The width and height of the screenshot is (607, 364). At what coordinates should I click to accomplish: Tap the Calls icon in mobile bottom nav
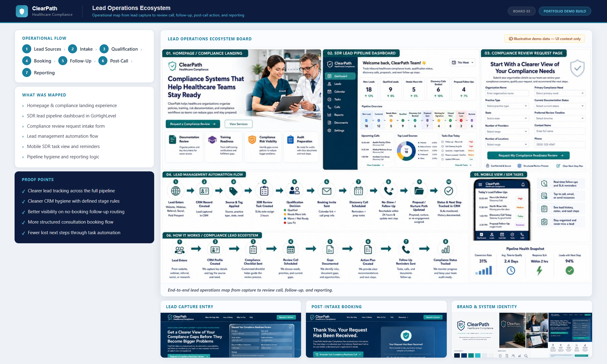tap(522, 235)
